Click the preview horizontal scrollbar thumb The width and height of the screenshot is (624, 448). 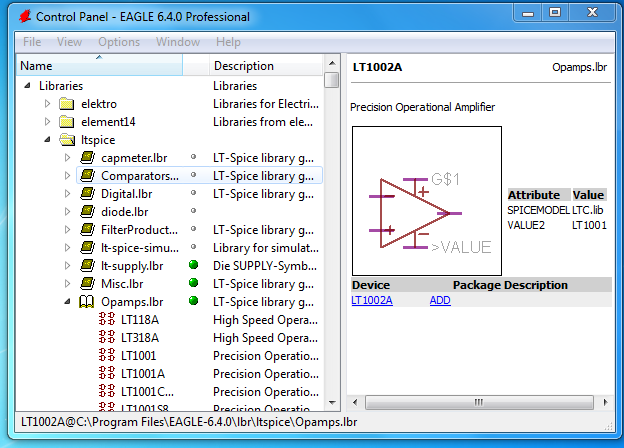[x=479, y=402]
